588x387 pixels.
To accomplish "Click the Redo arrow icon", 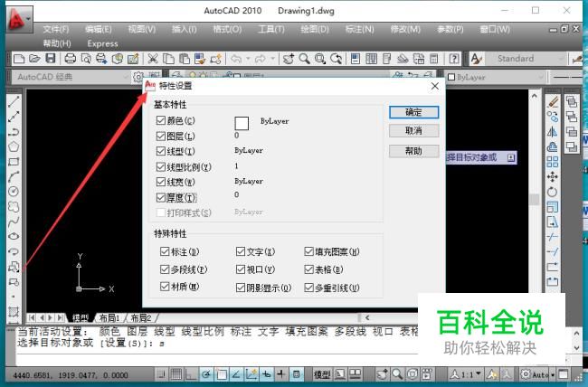I will (x=261, y=59).
